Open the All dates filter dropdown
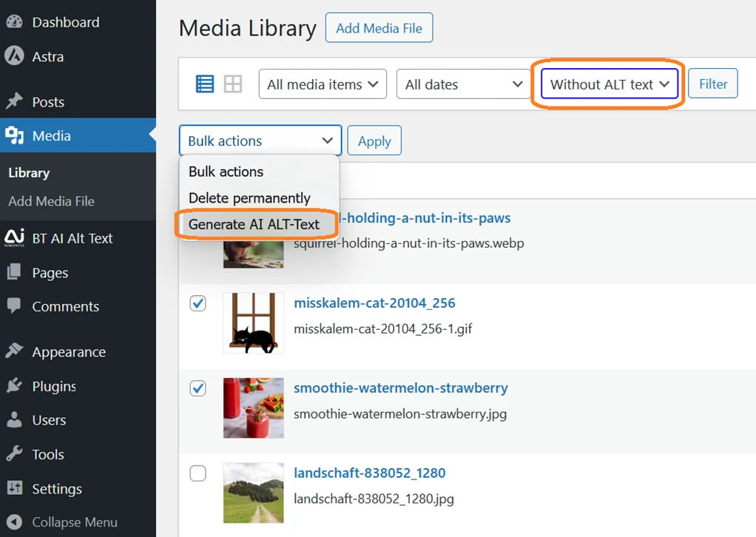 tap(463, 84)
